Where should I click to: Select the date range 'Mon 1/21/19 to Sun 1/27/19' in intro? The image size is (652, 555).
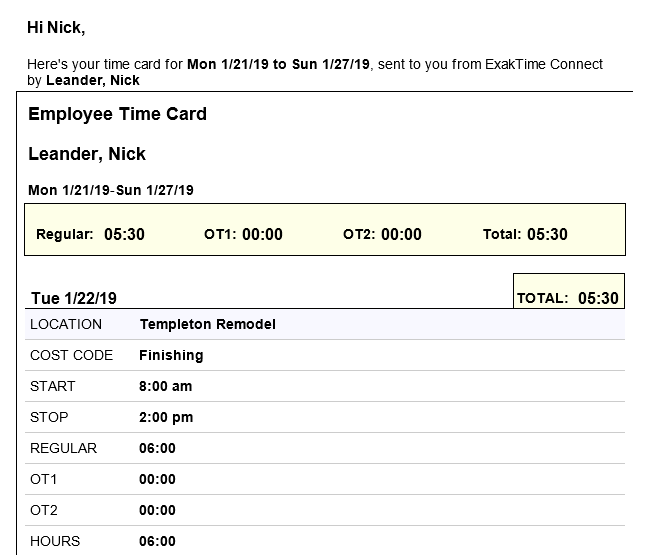[x=278, y=64]
